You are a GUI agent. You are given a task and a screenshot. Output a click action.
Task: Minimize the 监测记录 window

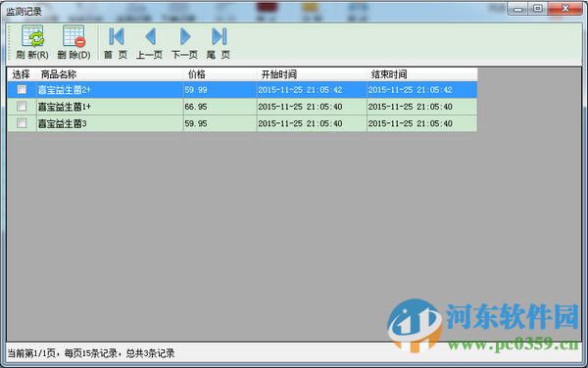click(x=517, y=9)
